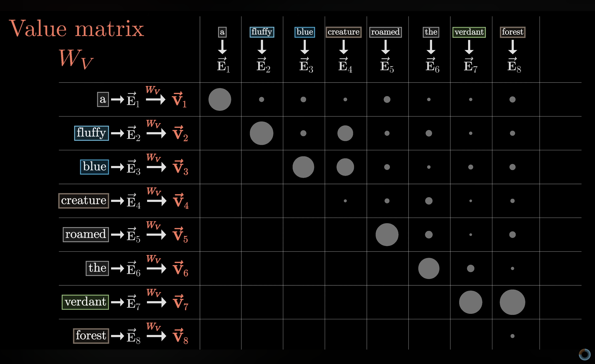Click the large dot at row a, column E1
Image resolution: width=595 pixels, height=364 pixels.
pyautogui.click(x=220, y=99)
